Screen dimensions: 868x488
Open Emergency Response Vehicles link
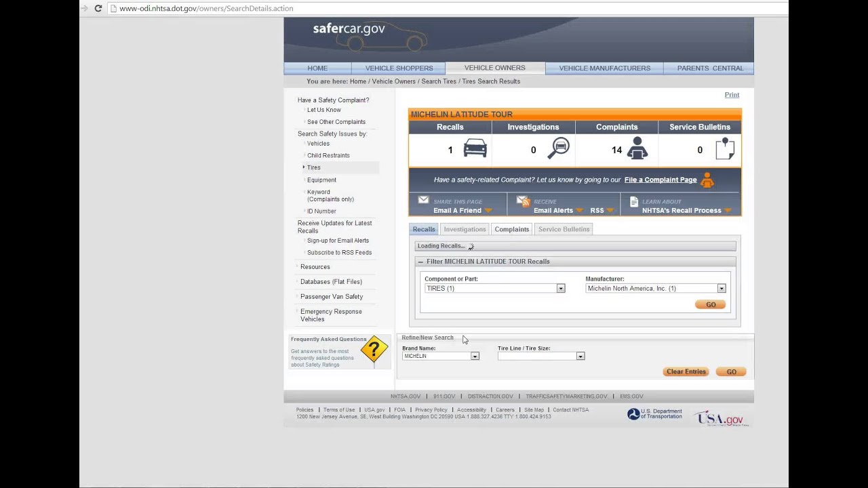(331, 315)
